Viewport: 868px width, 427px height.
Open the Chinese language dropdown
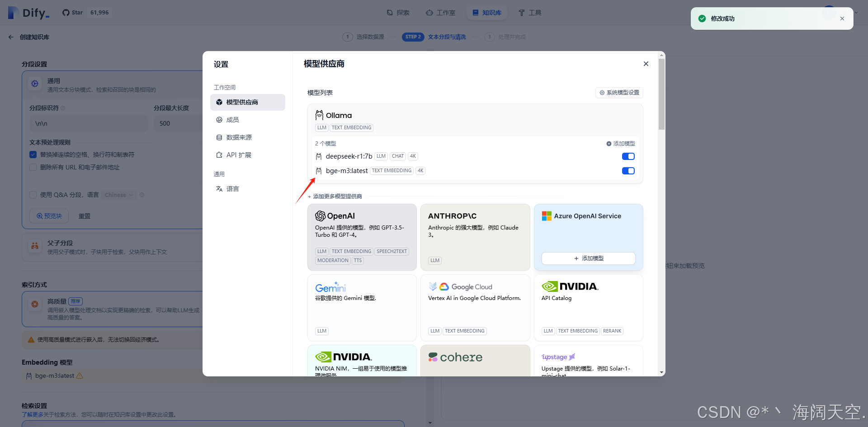119,195
